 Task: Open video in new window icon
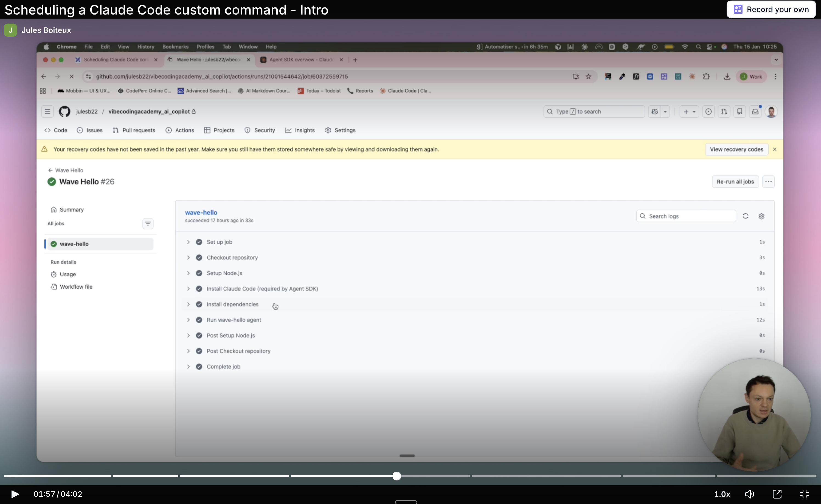(x=777, y=494)
